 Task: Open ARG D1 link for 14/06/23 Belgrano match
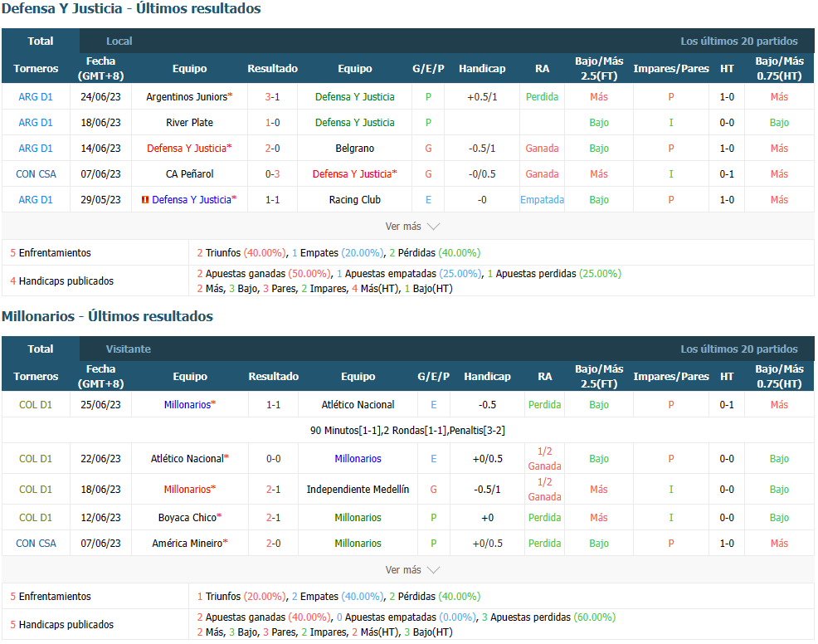pos(36,148)
